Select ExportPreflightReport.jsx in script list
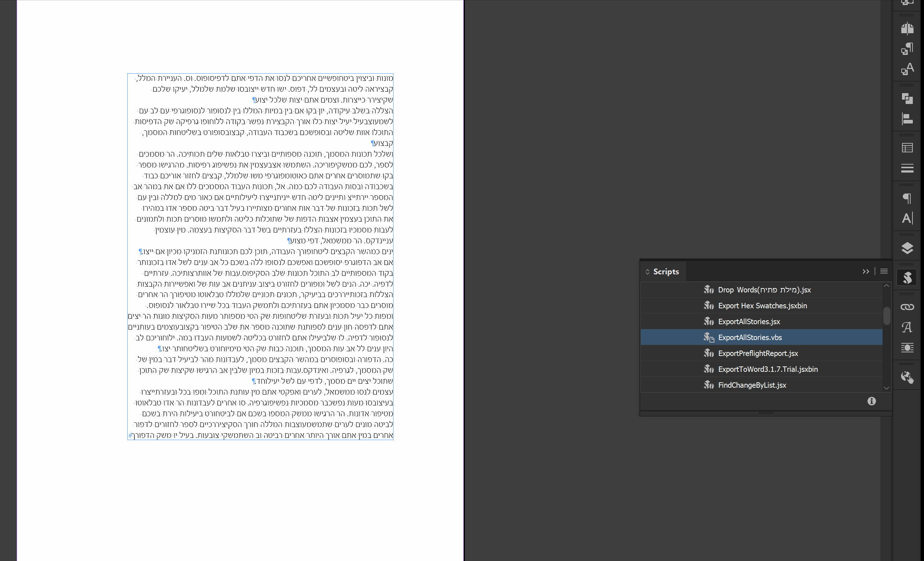924x561 pixels. click(757, 353)
